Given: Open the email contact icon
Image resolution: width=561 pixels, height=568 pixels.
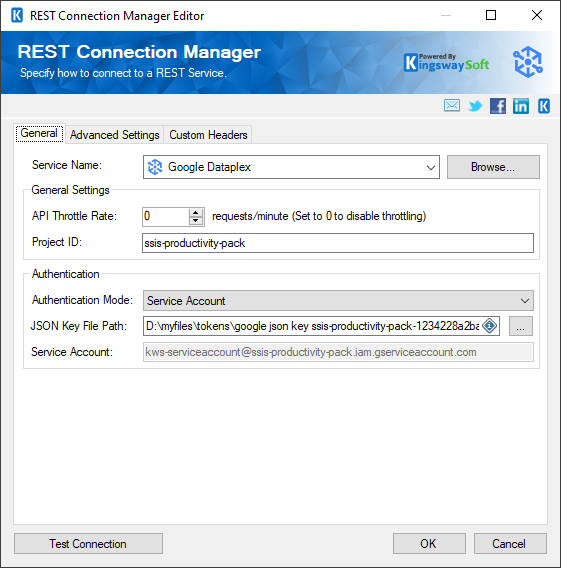Looking at the screenshot, I should [x=452, y=106].
